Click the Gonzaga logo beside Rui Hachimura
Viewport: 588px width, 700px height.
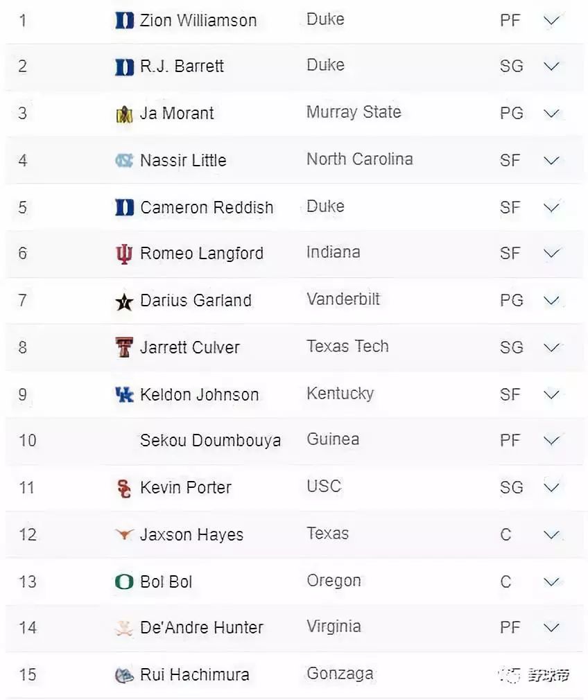(124, 675)
